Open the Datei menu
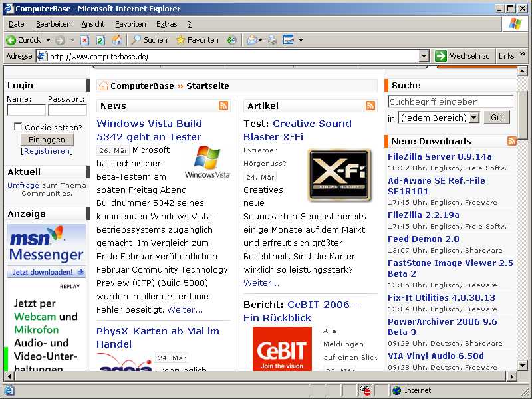Screen dimensions: 532x399 (17, 24)
